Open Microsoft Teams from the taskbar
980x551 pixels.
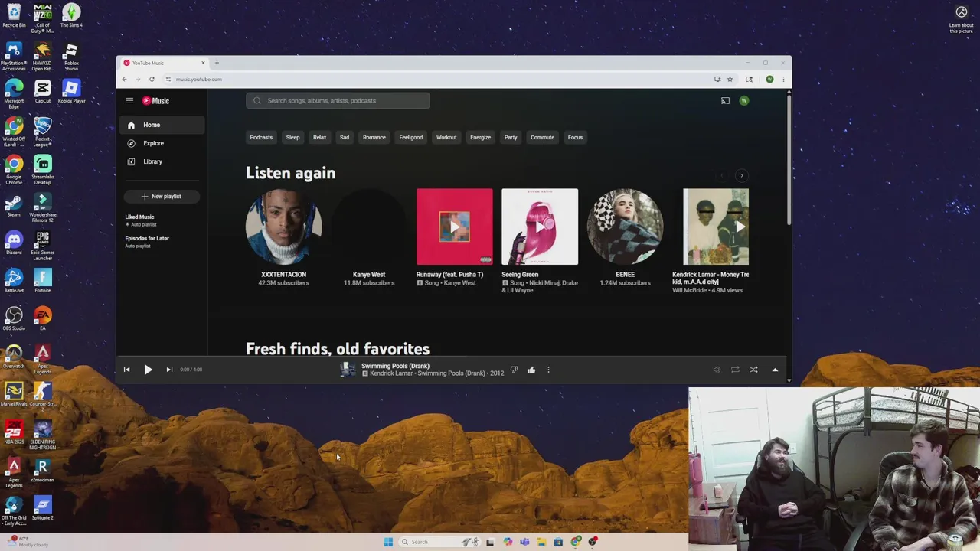tap(524, 542)
